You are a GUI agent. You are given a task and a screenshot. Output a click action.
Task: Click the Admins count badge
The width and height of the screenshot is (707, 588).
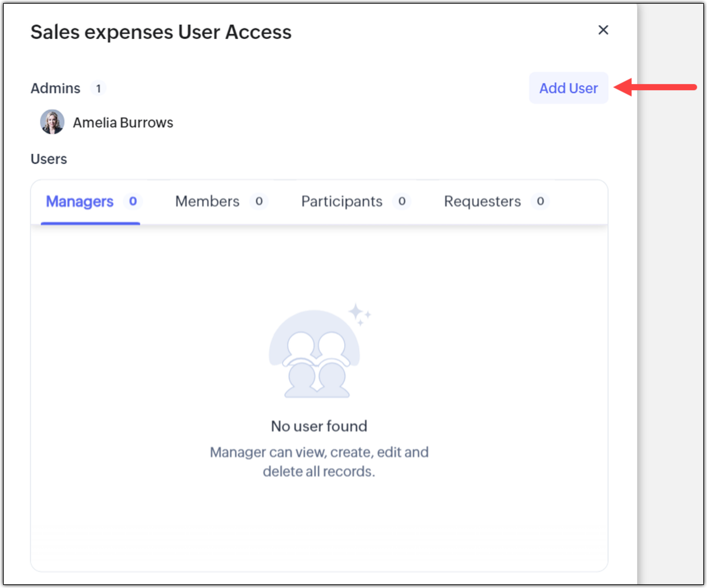[98, 88]
